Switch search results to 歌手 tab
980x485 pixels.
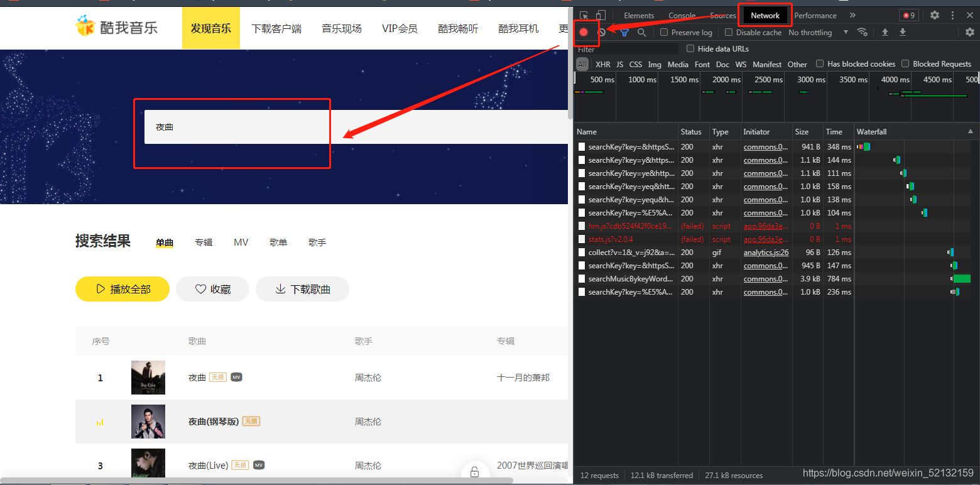coord(317,242)
